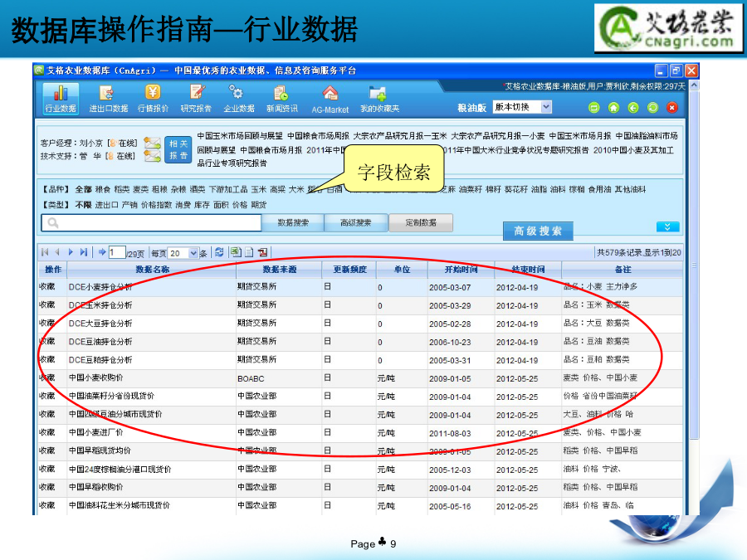
Task: Open the 行业数据 toolbar section
Action: point(61,99)
